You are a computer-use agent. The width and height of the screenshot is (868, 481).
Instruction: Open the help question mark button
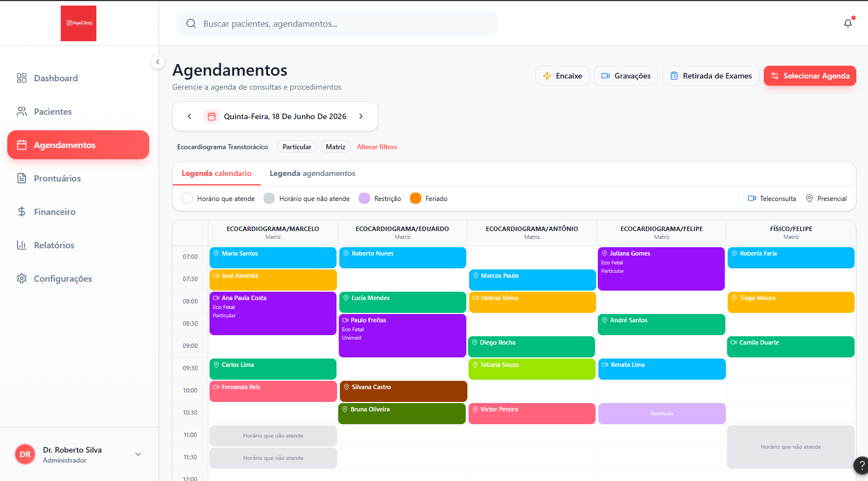point(861,465)
